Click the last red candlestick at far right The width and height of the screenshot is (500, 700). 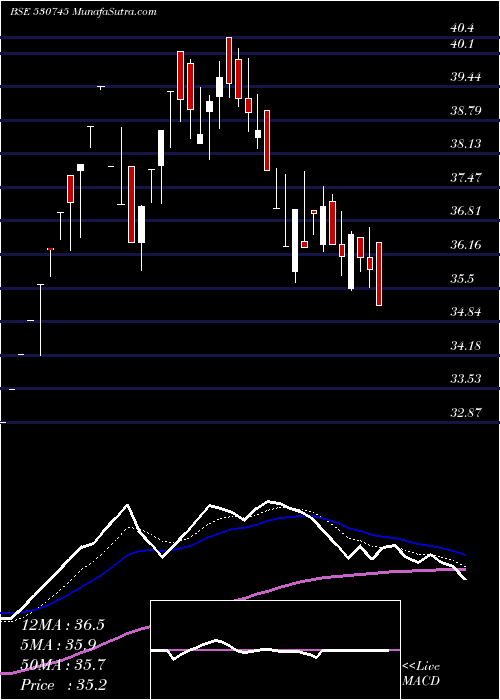point(379,274)
